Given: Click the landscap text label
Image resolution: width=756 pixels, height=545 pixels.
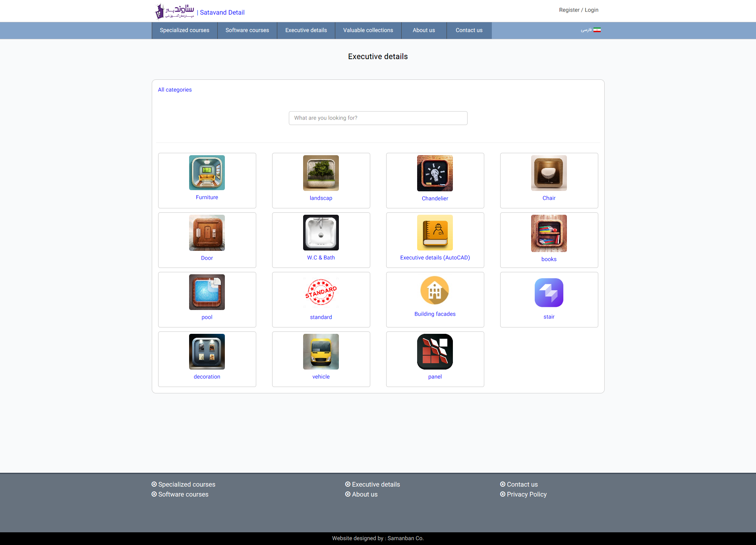Looking at the screenshot, I should click(321, 198).
